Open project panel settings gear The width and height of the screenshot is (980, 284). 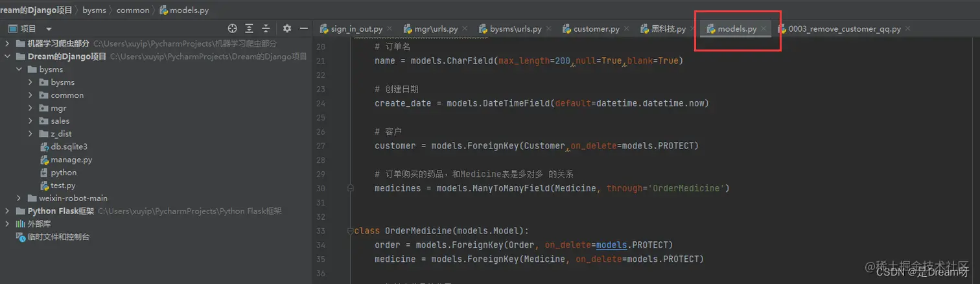(287, 29)
